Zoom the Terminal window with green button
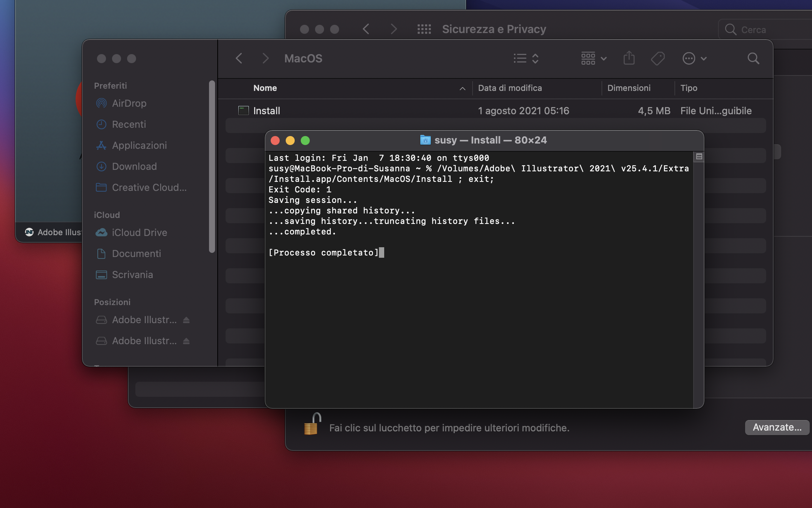This screenshot has height=508, width=812. pyautogui.click(x=305, y=141)
